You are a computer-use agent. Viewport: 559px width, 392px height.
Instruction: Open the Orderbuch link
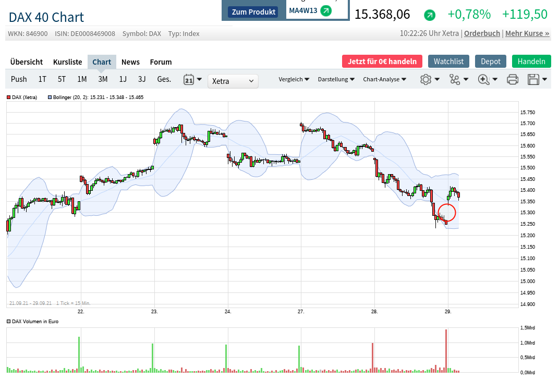(x=482, y=33)
